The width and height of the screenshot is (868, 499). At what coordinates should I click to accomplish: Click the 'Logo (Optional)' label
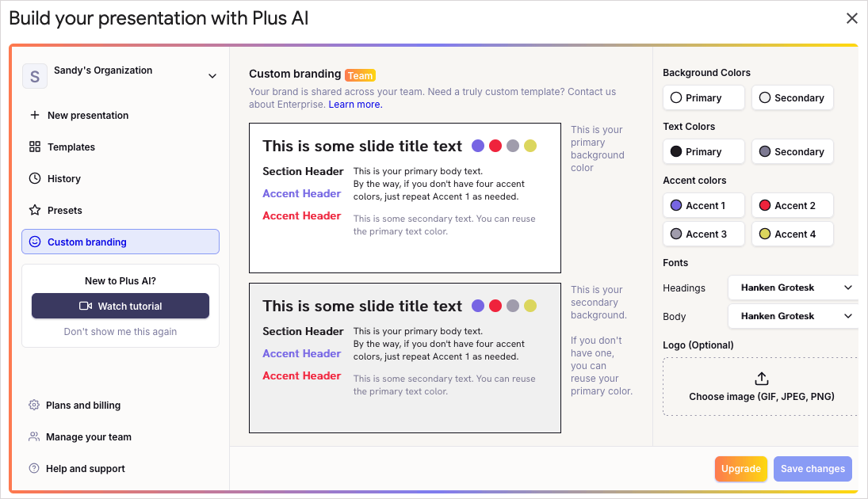[698, 345]
